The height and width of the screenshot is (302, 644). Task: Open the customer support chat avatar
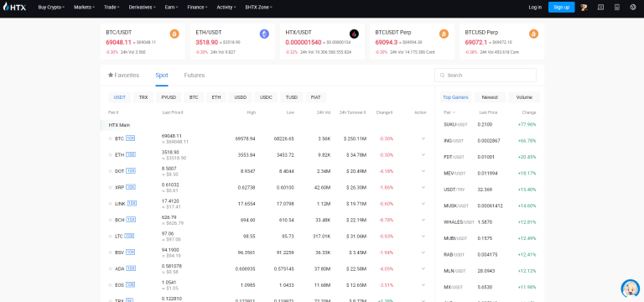pos(630,289)
